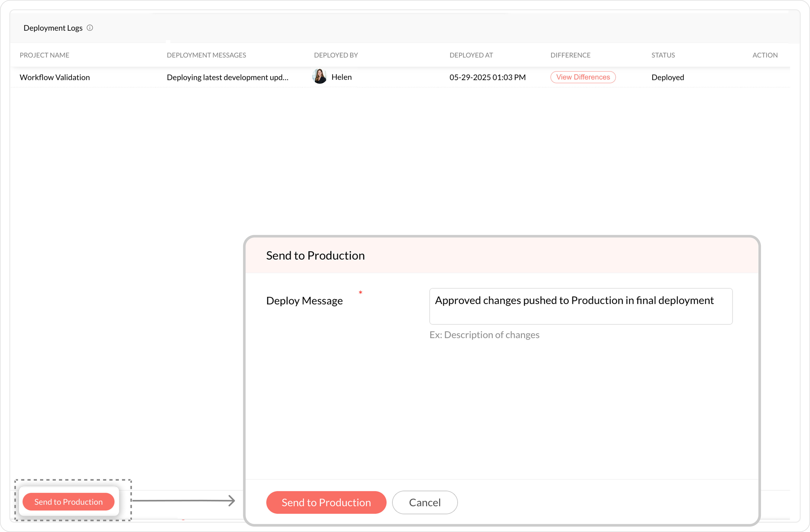The width and height of the screenshot is (810, 532).
Task: Select the Workflow Validation project name
Action: point(55,77)
